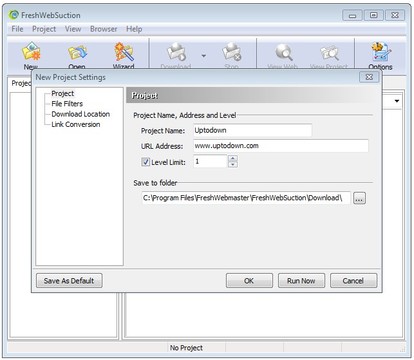
Task: Uncheck the Level Limit checkbox
Action: coord(146,162)
